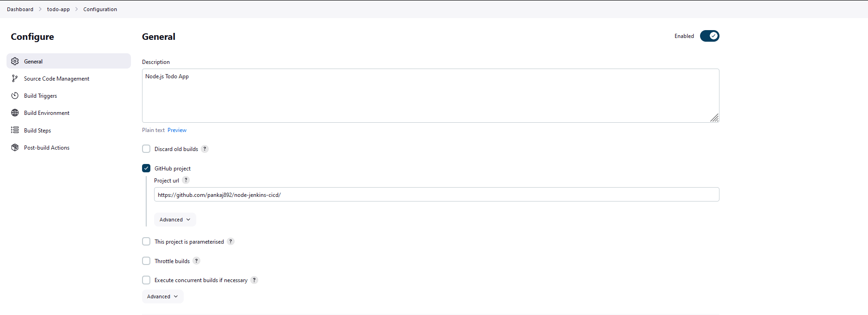This screenshot has height=315, width=868.
Task: Open Build Triggers from the sidebar label
Action: point(41,95)
